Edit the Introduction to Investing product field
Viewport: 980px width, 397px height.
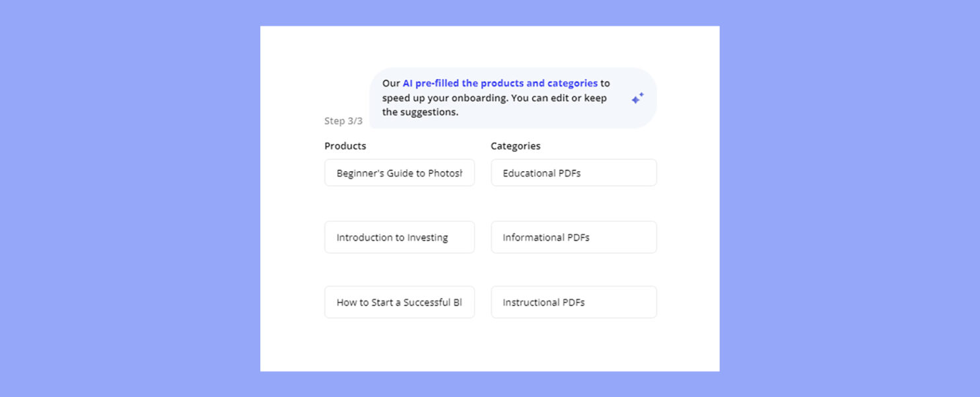[x=400, y=237]
